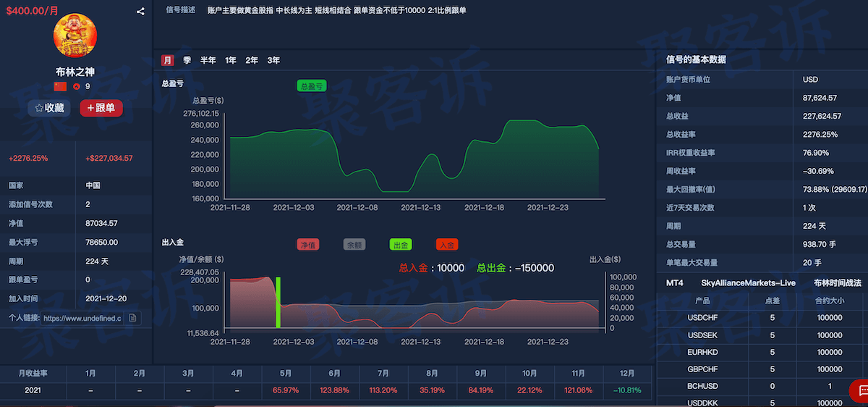Select the 3年 period tab
868x407 pixels.
click(x=273, y=60)
